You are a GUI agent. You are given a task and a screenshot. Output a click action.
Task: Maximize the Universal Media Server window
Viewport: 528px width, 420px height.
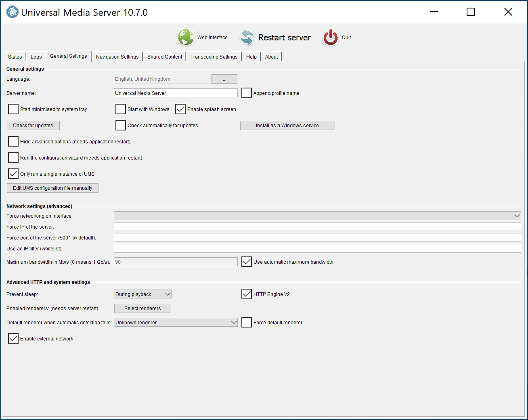pyautogui.click(x=471, y=12)
